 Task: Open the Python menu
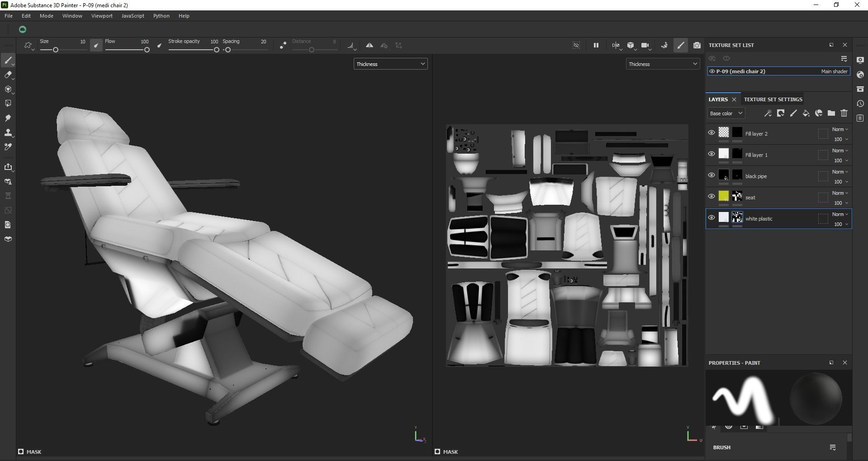point(161,16)
